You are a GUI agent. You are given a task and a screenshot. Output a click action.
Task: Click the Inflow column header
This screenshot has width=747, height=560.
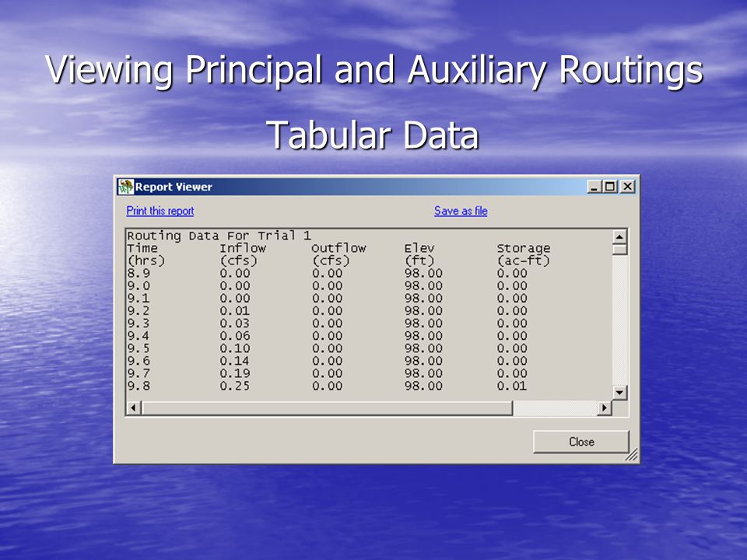pos(243,248)
